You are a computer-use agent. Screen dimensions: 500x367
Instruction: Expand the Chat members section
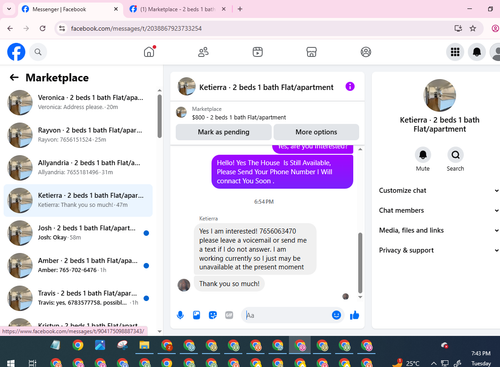pos(438,211)
